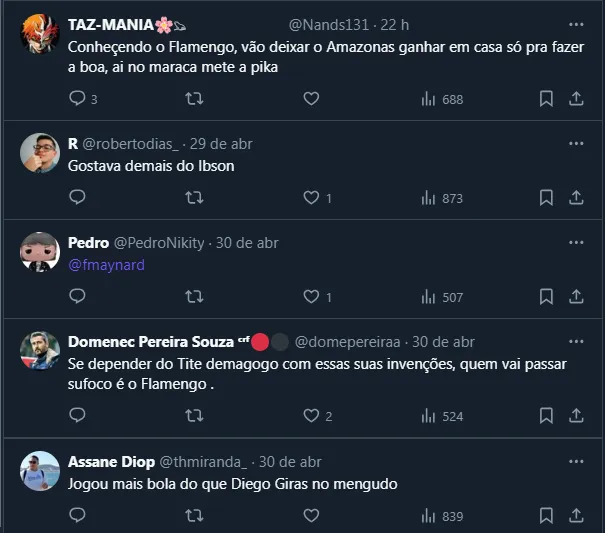Reply to Domenec Pereira Souza's tweet
This screenshot has width=605, height=533.
pyautogui.click(x=78, y=415)
